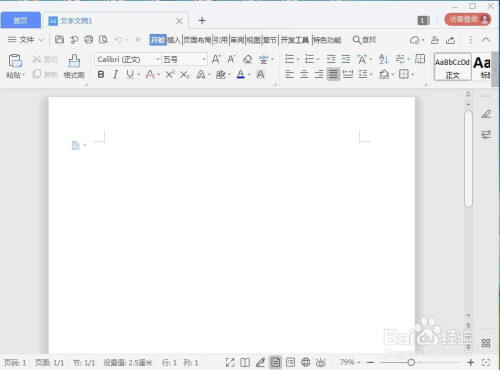Apply strikethrough with the crossed A icon
The width and height of the screenshot is (500, 370).
[x=150, y=74]
